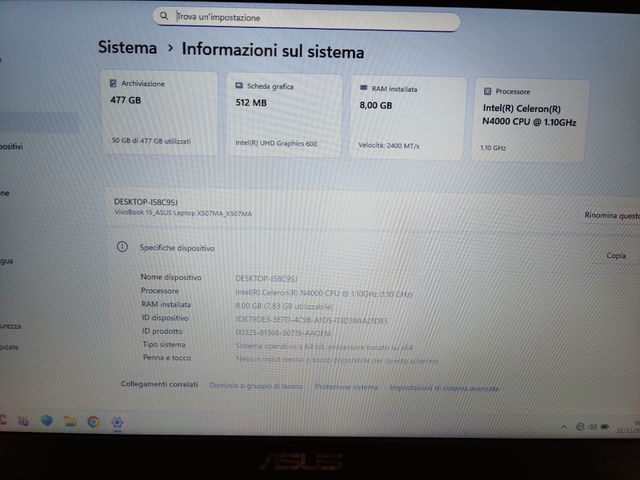Open Dominio o gruppo di lavoro link

pyautogui.click(x=256, y=385)
